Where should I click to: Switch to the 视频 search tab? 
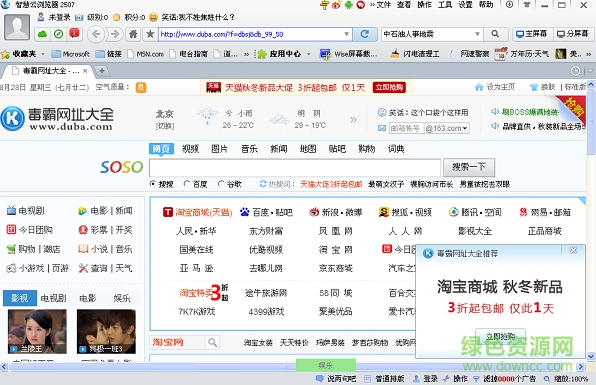click(190, 149)
